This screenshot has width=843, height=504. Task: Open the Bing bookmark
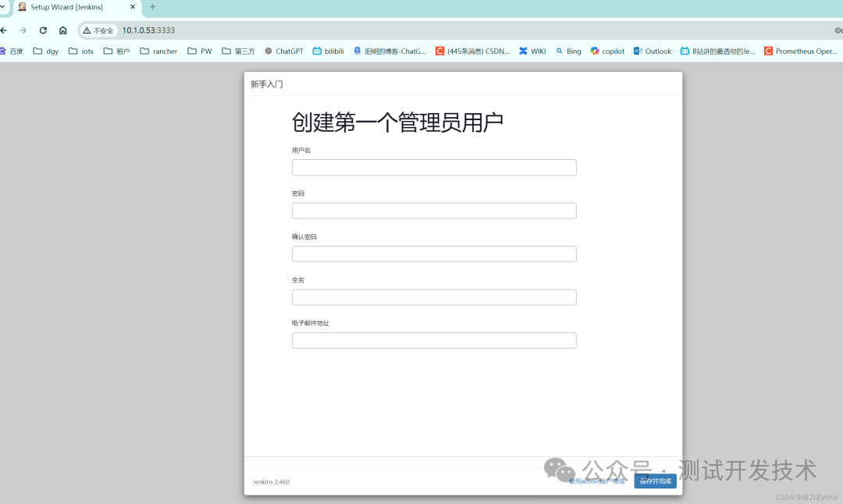(x=568, y=51)
